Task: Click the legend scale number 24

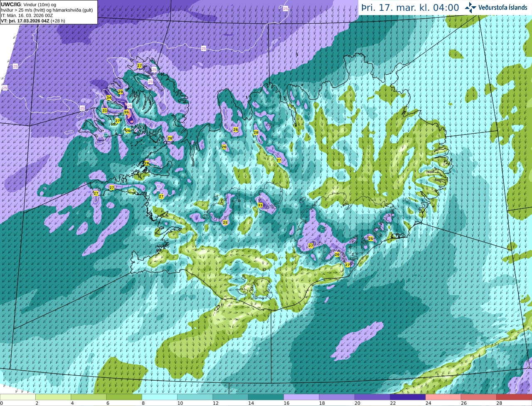Action: click(429, 403)
